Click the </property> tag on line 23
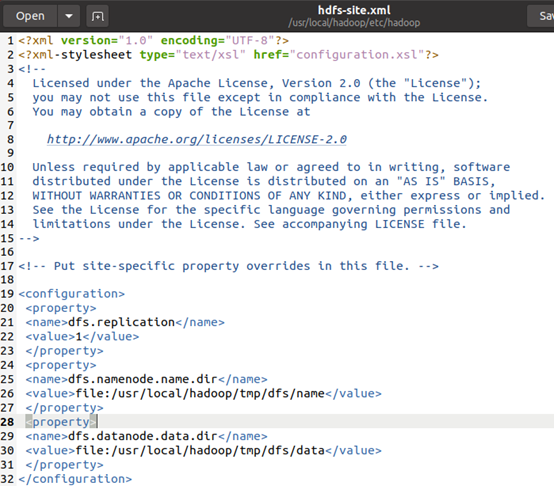Viewport: 554px width, 486px height. pos(64,351)
